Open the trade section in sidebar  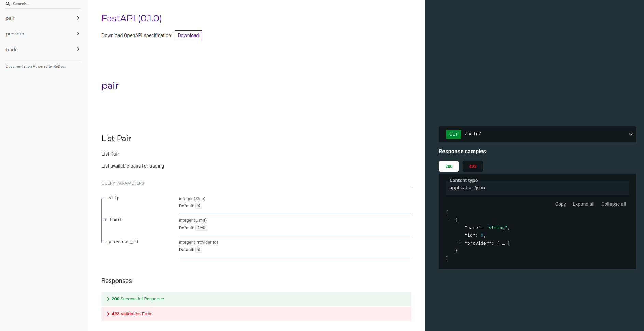pos(44,49)
